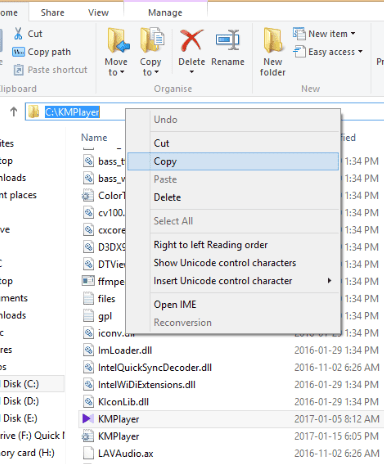Select the KMPlayer settings file icon
This screenshot has height=464, width=384.
(x=88, y=436)
